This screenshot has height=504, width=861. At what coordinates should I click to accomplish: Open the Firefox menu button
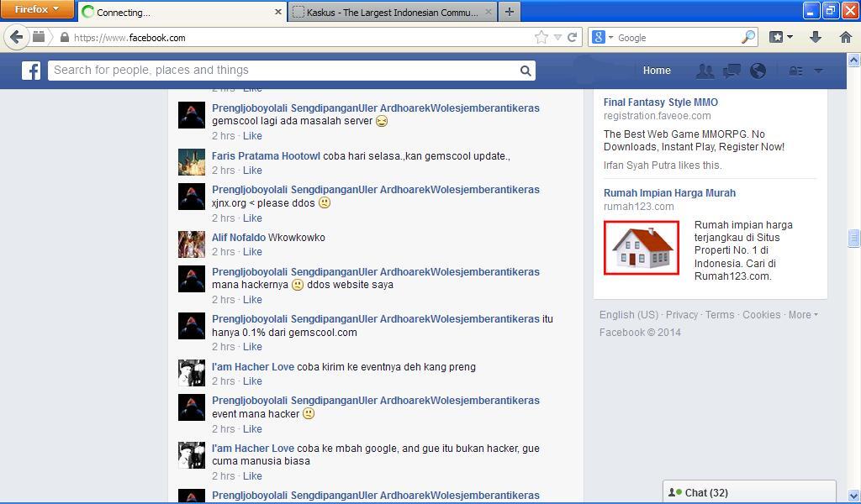tap(37, 9)
